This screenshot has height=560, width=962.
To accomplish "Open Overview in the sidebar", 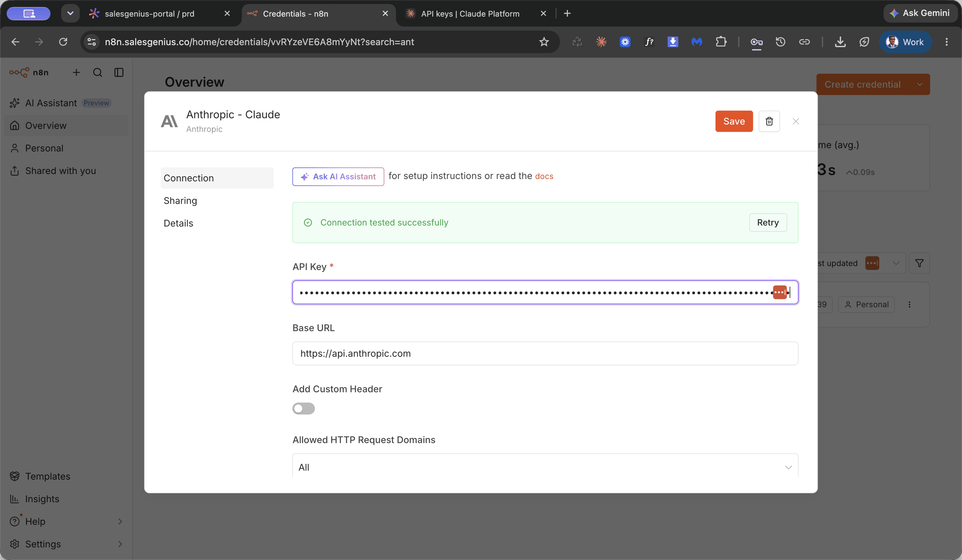I will pos(66,125).
